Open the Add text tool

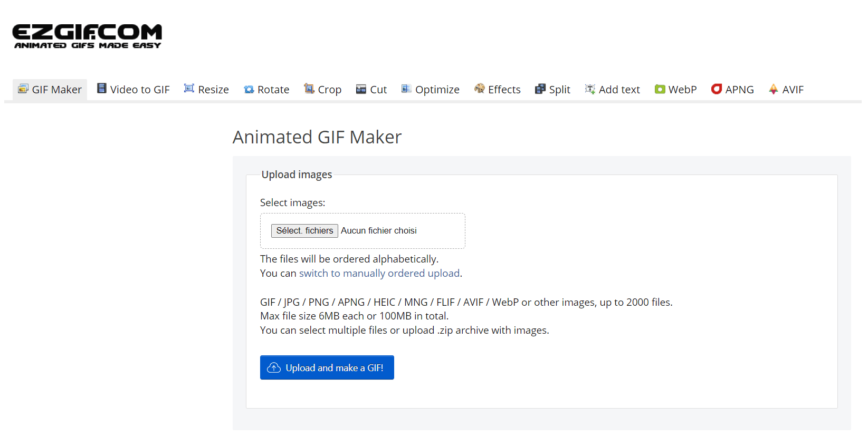click(613, 90)
